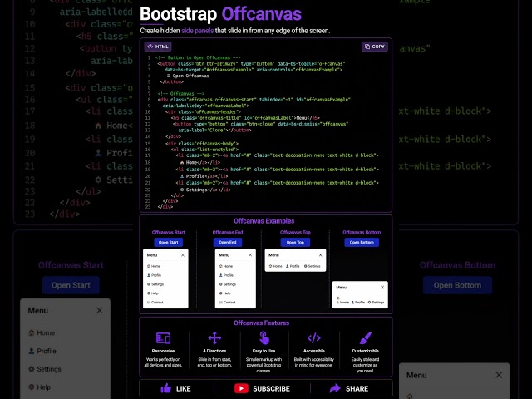This screenshot has height=399, width=532.
Task: Select Profile in the Offcanvas End preview
Action: (x=226, y=275)
